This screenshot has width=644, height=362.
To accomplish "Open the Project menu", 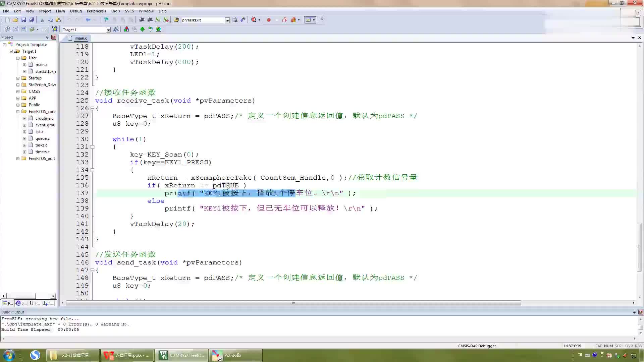I will pos(45,11).
